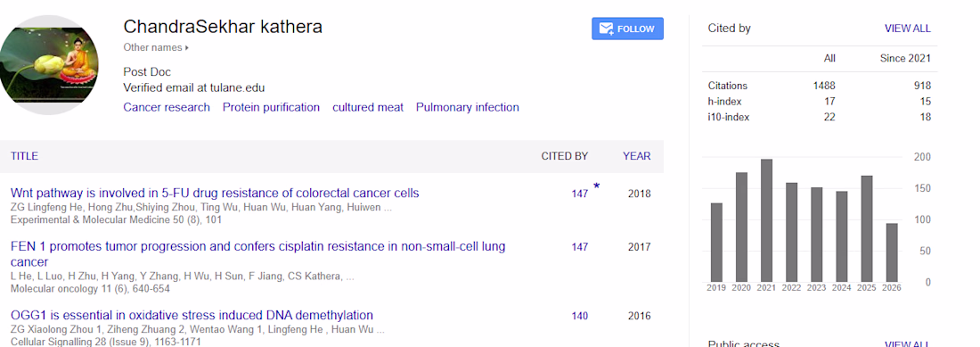Sort articles by YEAR column header

(636, 156)
